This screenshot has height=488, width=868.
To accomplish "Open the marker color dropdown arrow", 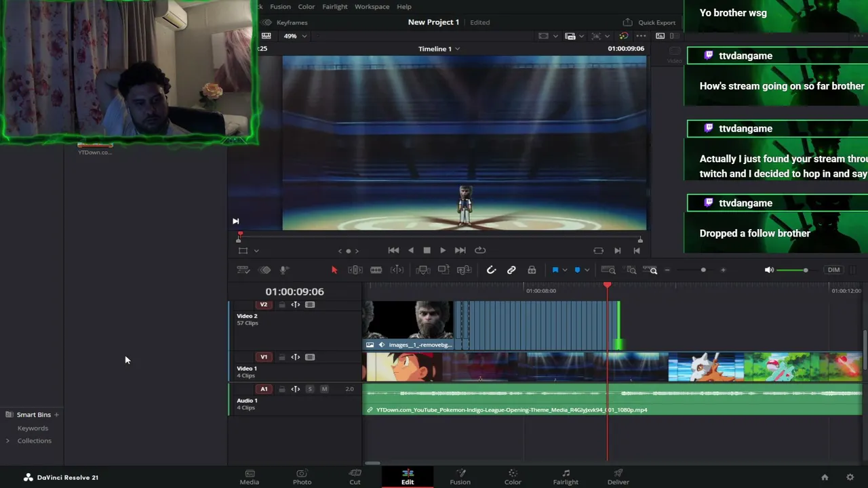I will click(x=587, y=270).
